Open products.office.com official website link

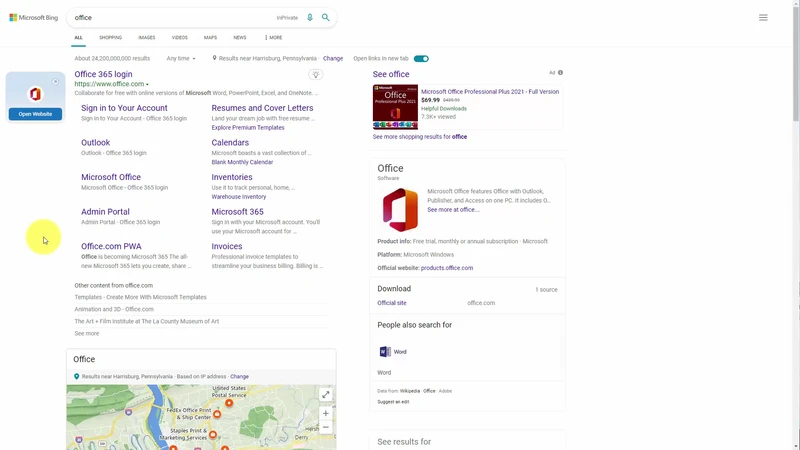click(x=447, y=268)
